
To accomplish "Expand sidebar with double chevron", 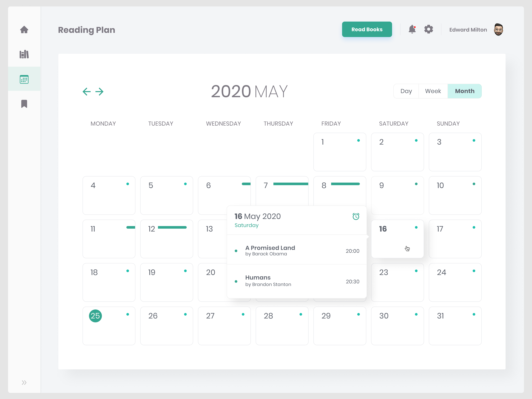I will click(x=24, y=382).
